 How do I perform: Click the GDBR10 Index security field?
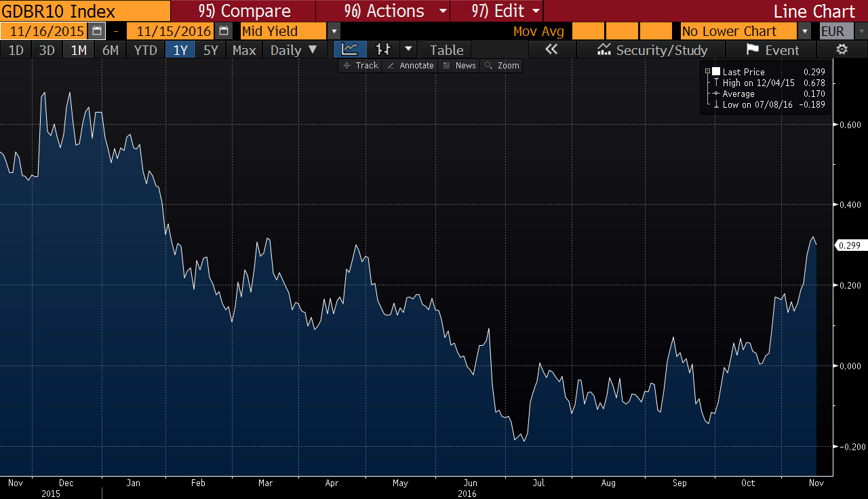click(85, 12)
